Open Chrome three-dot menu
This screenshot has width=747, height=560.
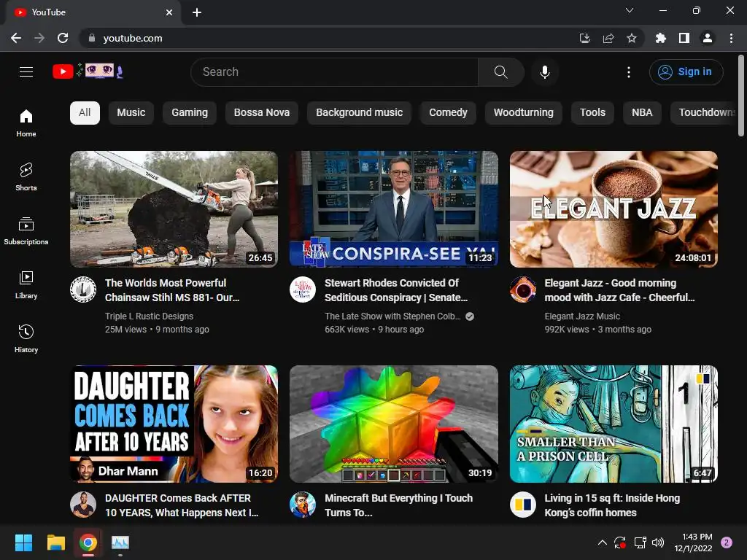(731, 38)
